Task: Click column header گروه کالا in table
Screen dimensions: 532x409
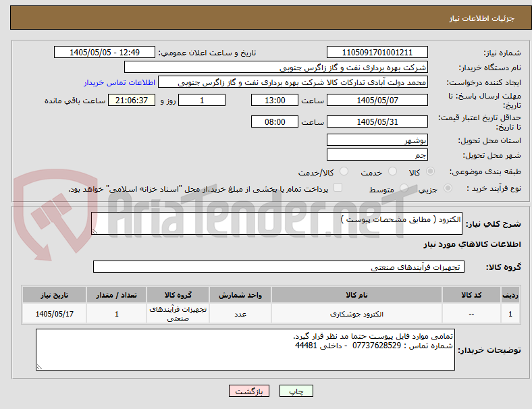Action: 178,295
